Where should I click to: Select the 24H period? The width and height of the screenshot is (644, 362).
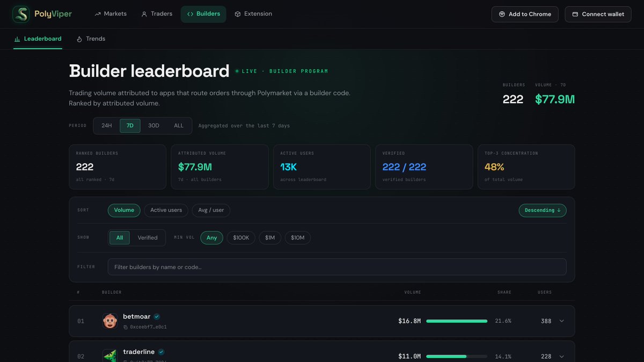[x=107, y=125]
